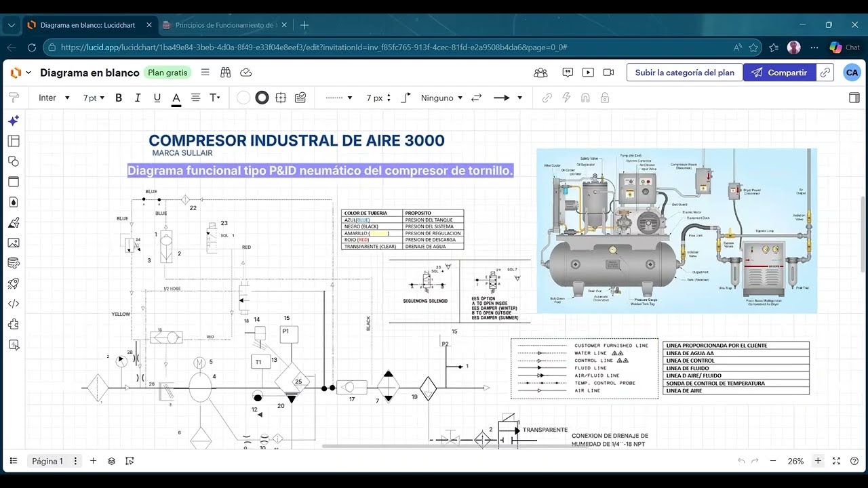Toggle italic text formatting
The image size is (868, 488).
coord(138,98)
